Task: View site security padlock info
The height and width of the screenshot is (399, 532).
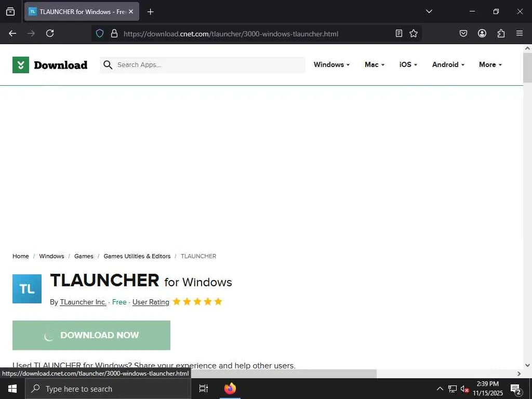Action: pyautogui.click(x=114, y=33)
